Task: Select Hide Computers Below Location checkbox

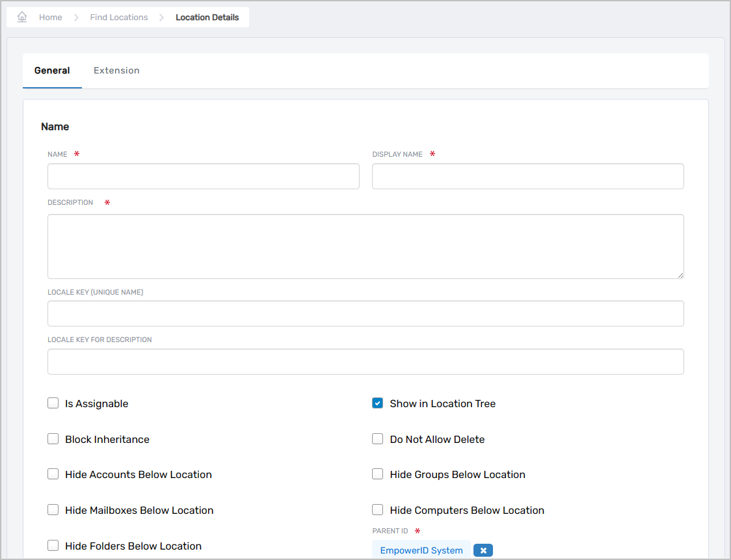Action: click(378, 510)
